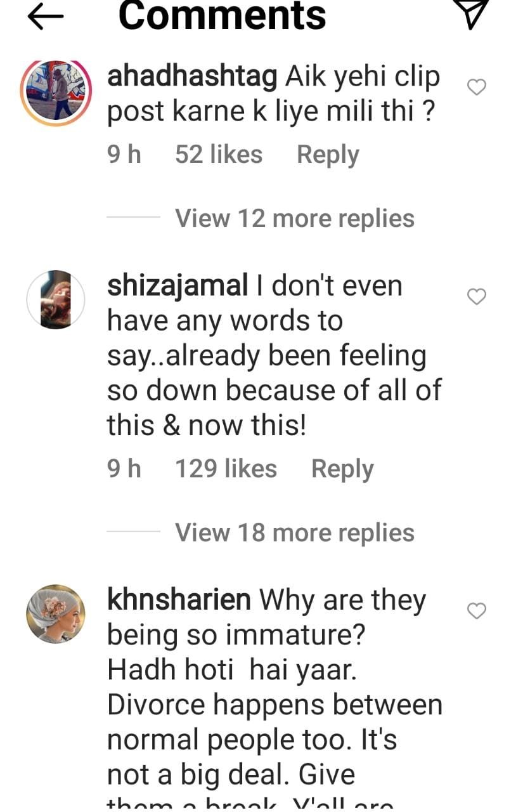Like shizajamal's comment with the heart
523x812 pixels.
click(476, 296)
